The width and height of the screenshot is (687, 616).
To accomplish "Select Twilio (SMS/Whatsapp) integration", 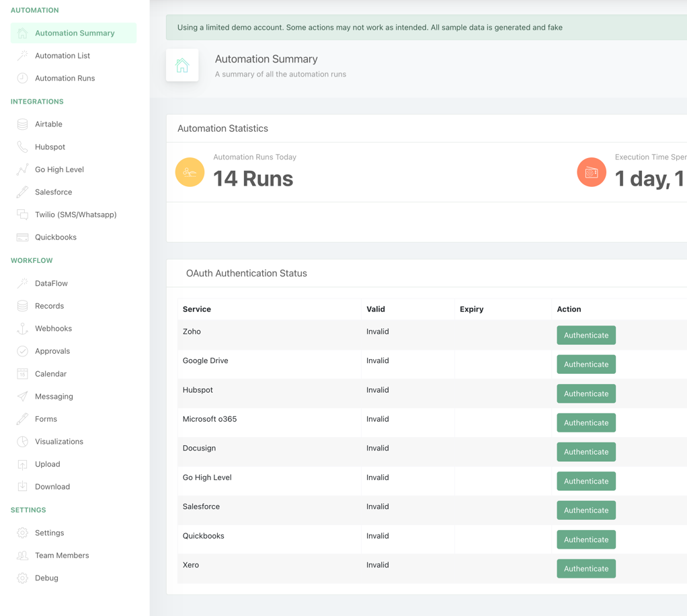I will coord(75,215).
